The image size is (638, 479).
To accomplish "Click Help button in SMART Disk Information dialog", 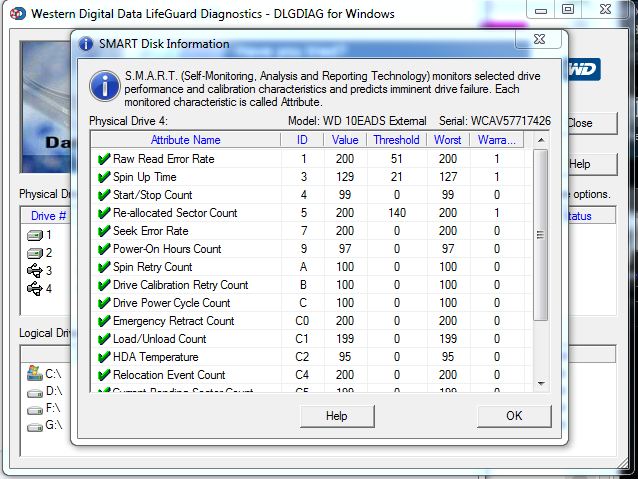I will (337, 416).
